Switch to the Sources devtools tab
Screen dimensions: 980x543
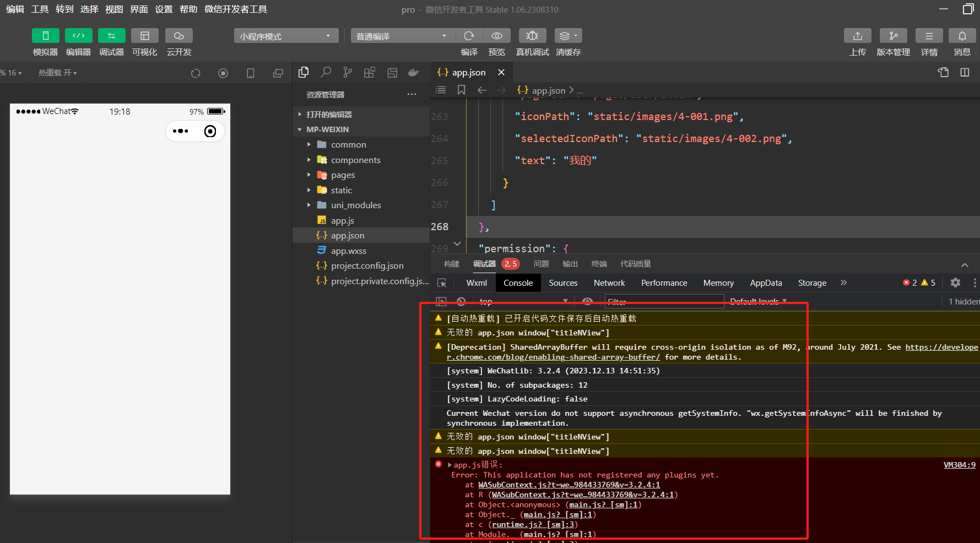pos(563,283)
